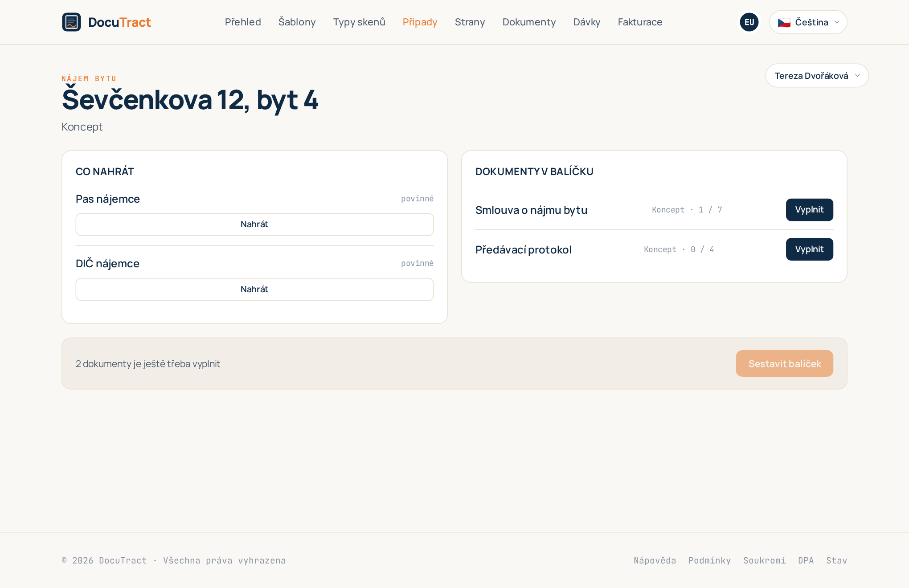Open Fakturace in navigation
Screen dimensions: 909x588
[x=640, y=22]
